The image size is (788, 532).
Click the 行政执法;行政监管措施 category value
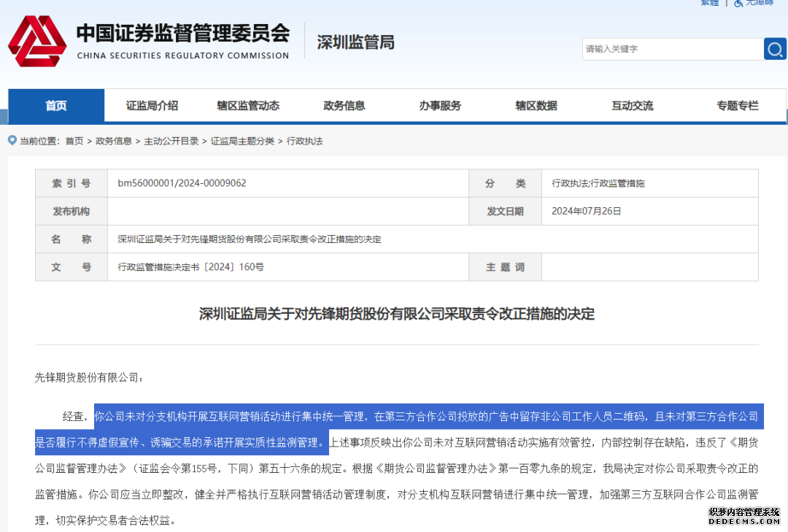598,183
